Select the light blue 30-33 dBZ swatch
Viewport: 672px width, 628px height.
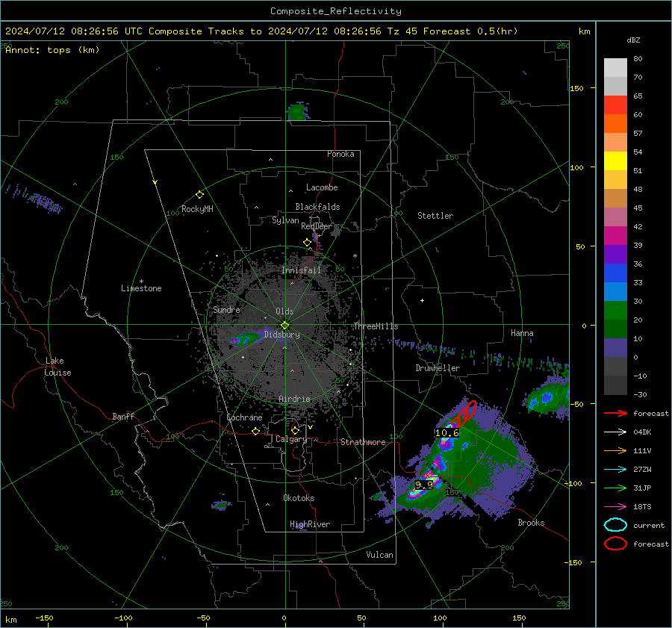(615, 291)
